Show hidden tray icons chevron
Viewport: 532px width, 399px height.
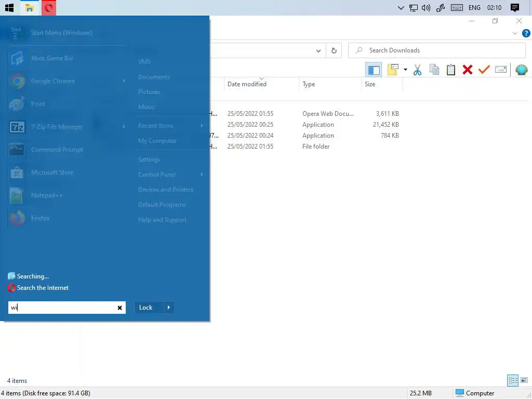tap(401, 8)
